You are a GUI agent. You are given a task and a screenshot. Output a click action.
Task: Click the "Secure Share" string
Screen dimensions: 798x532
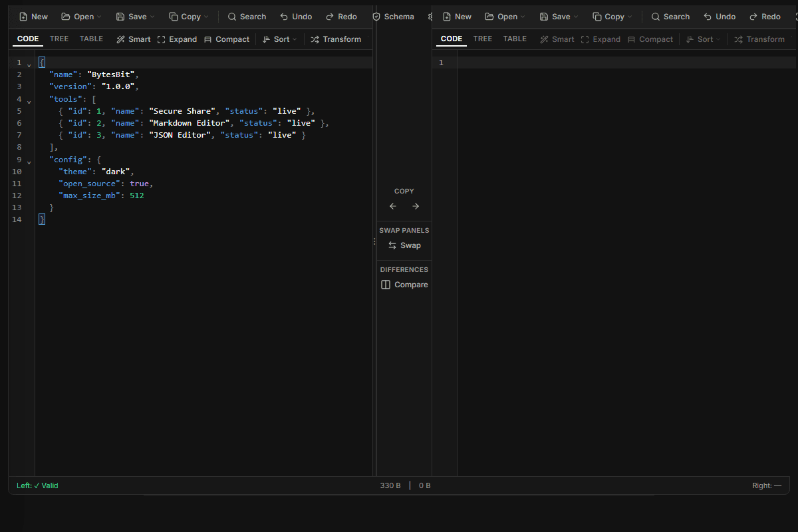point(183,111)
